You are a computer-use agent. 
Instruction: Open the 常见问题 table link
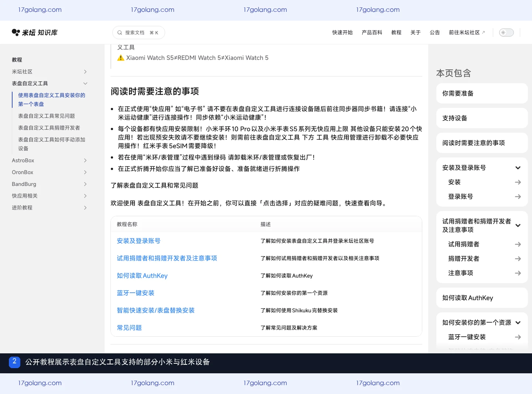pos(129,328)
